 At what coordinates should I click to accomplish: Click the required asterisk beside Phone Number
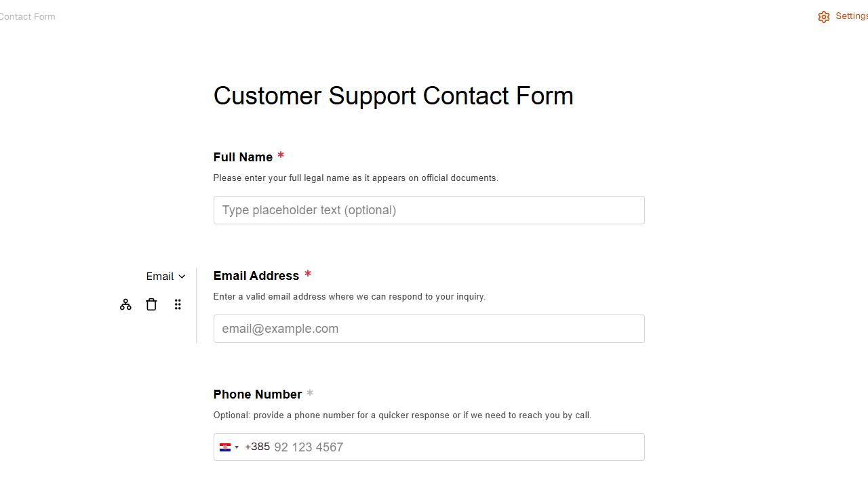click(x=310, y=394)
